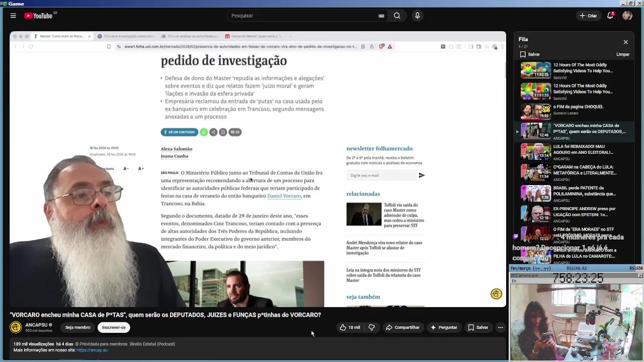Dislike the video with thumbs down
The image size is (644, 362).
[x=372, y=327]
